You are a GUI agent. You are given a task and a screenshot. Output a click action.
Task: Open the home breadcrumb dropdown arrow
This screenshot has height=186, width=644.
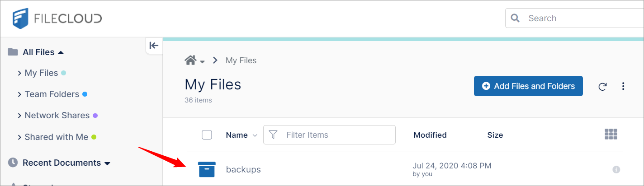tap(202, 61)
